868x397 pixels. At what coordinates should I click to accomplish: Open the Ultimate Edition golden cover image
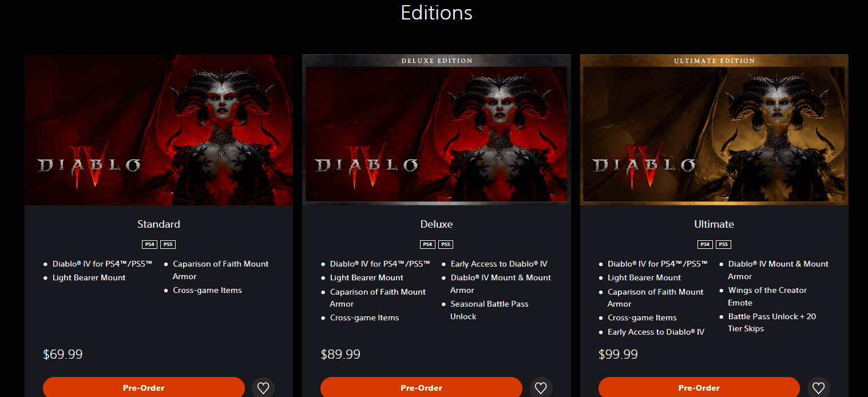click(x=714, y=130)
